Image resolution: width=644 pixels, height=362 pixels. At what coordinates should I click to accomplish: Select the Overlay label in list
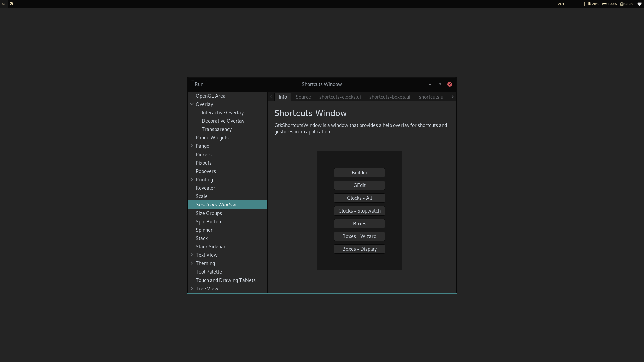point(204,104)
